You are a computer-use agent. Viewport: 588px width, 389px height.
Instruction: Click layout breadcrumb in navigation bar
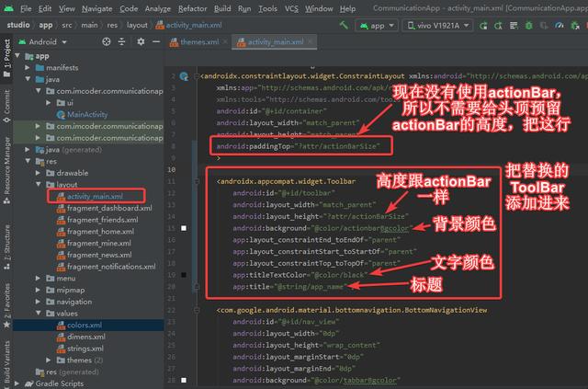137,25
